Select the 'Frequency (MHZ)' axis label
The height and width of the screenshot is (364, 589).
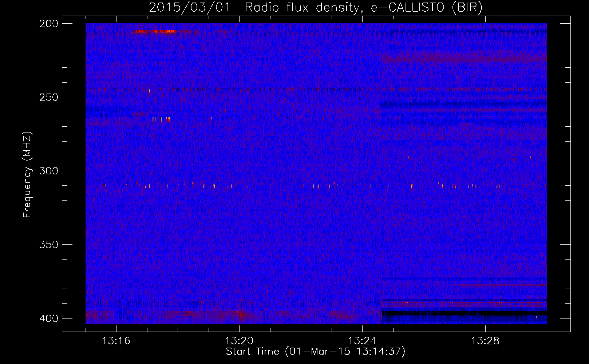(27, 175)
